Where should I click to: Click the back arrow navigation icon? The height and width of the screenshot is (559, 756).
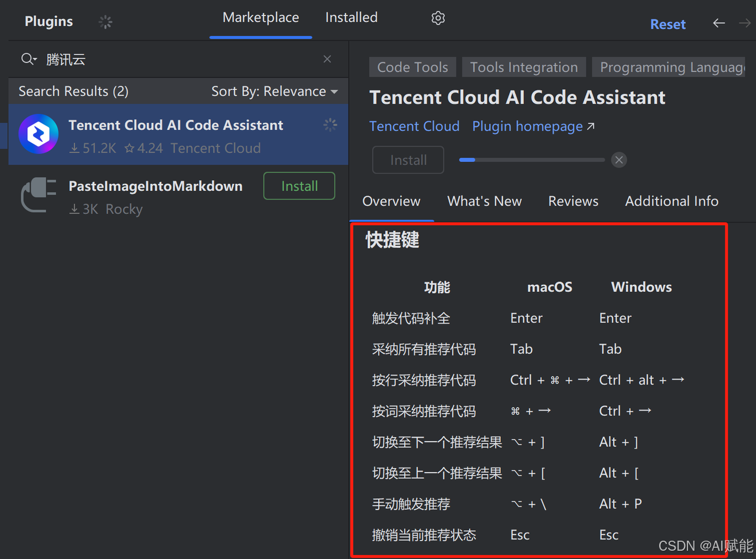coord(719,23)
